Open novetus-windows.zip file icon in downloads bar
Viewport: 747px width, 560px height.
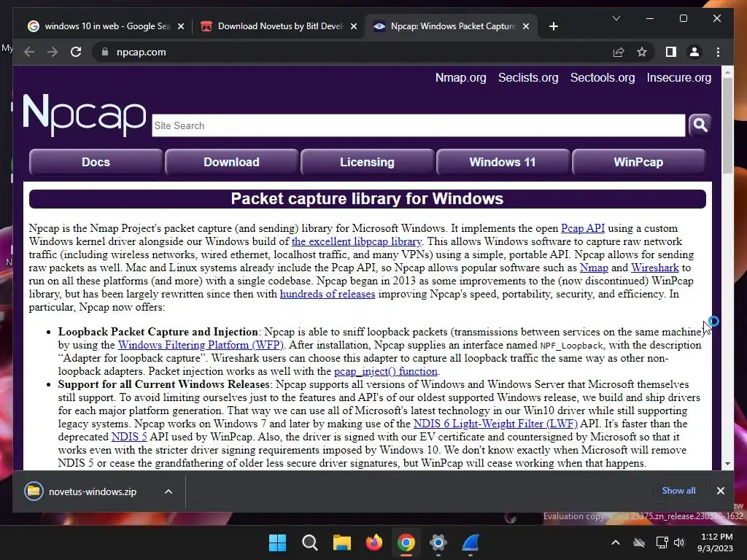34,491
